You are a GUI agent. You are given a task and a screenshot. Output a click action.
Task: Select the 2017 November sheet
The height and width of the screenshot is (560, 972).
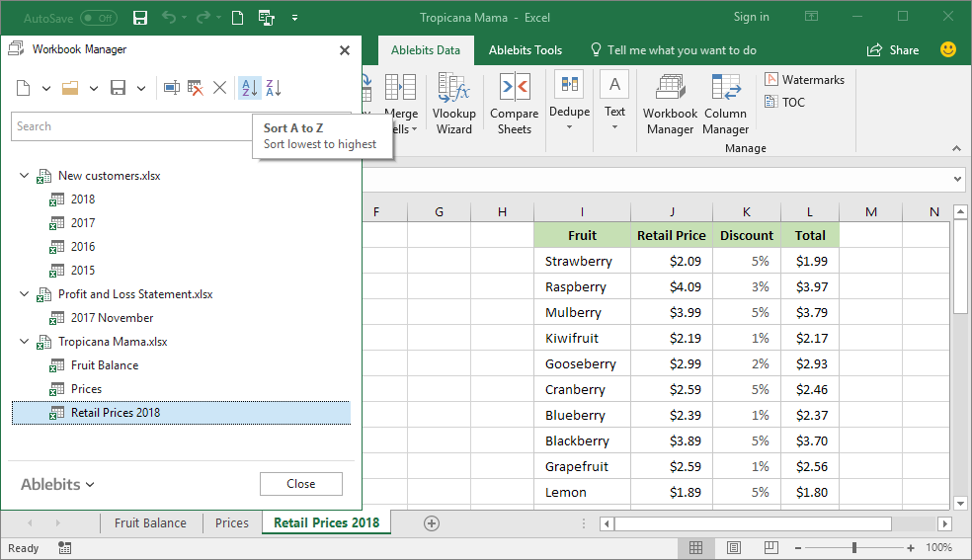(112, 318)
